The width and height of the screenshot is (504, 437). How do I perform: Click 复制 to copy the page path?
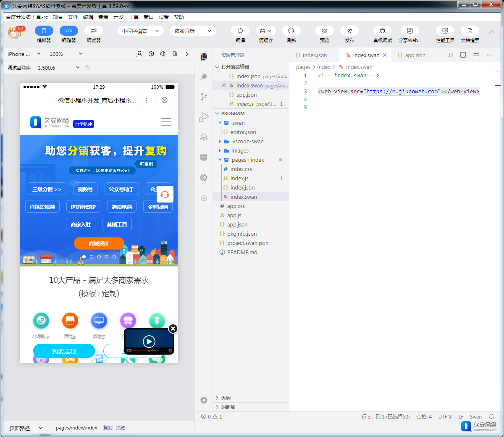coord(108,428)
